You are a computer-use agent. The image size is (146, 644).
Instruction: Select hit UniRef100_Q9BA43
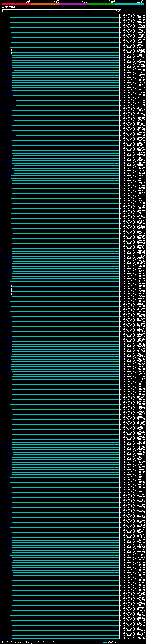tap(134, 286)
